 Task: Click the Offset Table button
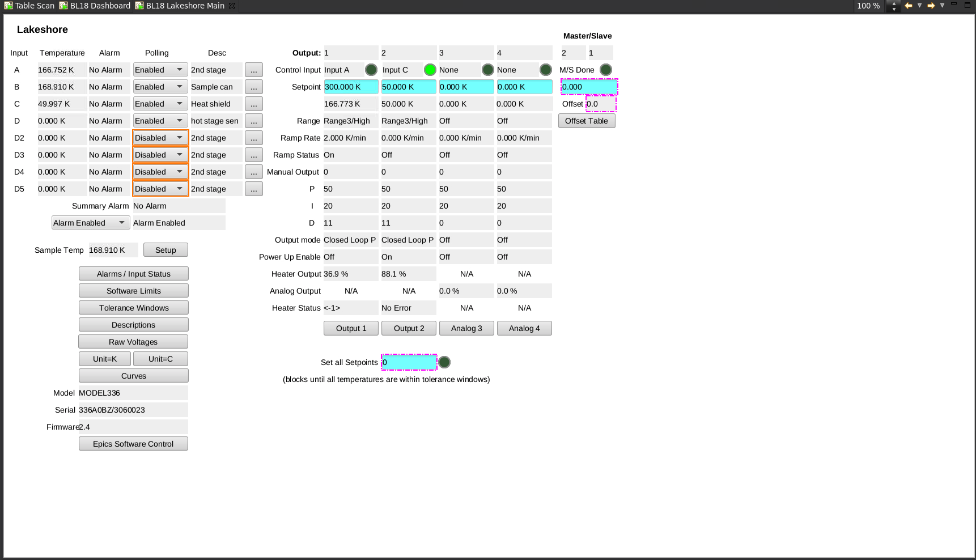587,121
